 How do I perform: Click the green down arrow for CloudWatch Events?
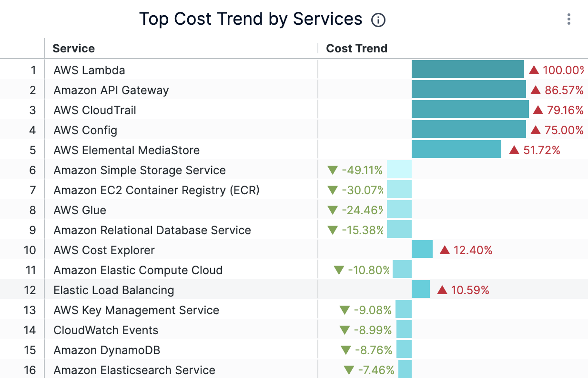click(x=345, y=330)
